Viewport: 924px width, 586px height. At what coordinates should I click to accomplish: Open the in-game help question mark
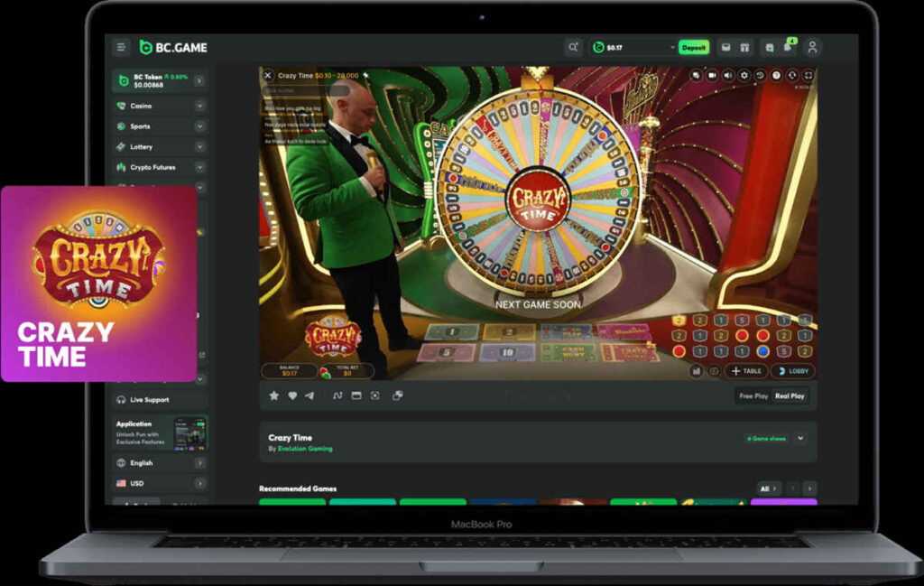[x=776, y=76]
